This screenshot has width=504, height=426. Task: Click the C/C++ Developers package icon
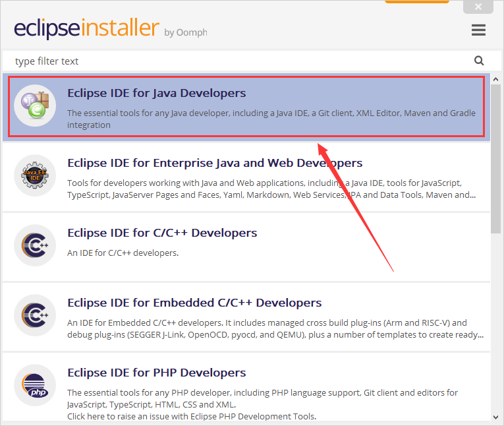(35, 246)
